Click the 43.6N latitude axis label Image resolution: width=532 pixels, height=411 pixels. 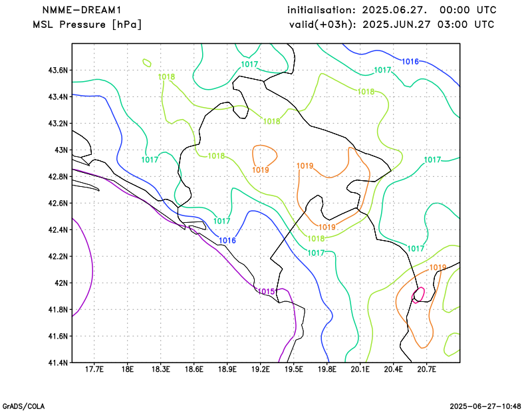[x=58, y=70]
